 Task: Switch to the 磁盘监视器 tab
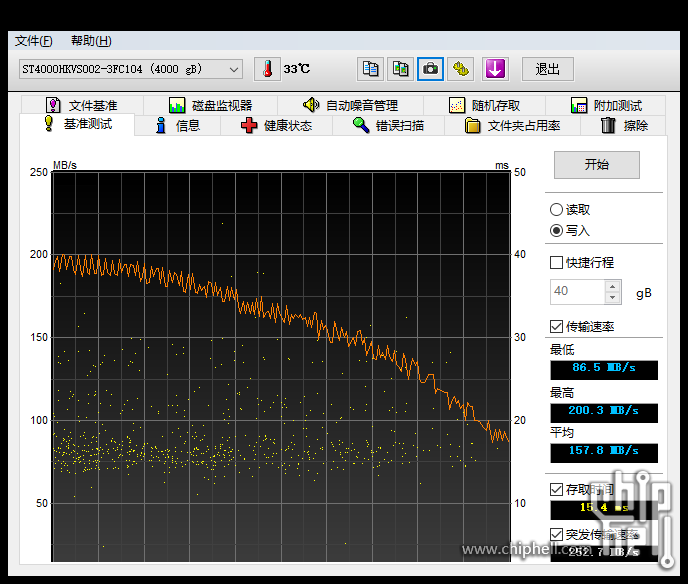coord(211,105)
